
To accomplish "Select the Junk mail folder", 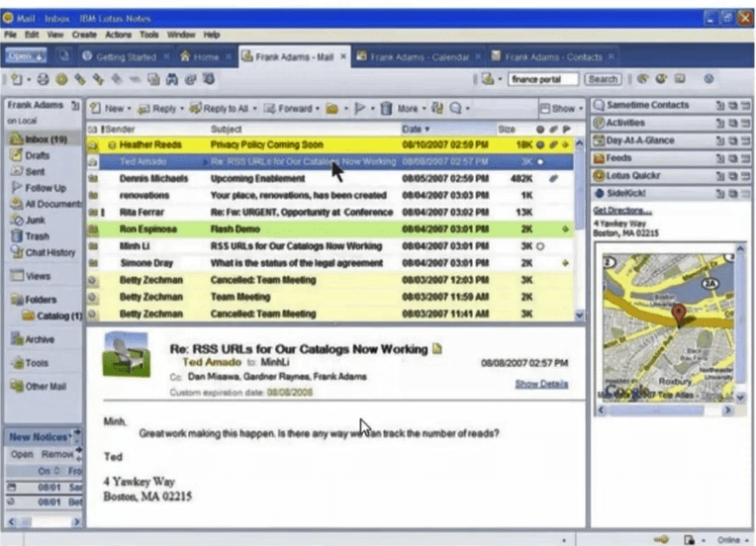I will point(35,220).
